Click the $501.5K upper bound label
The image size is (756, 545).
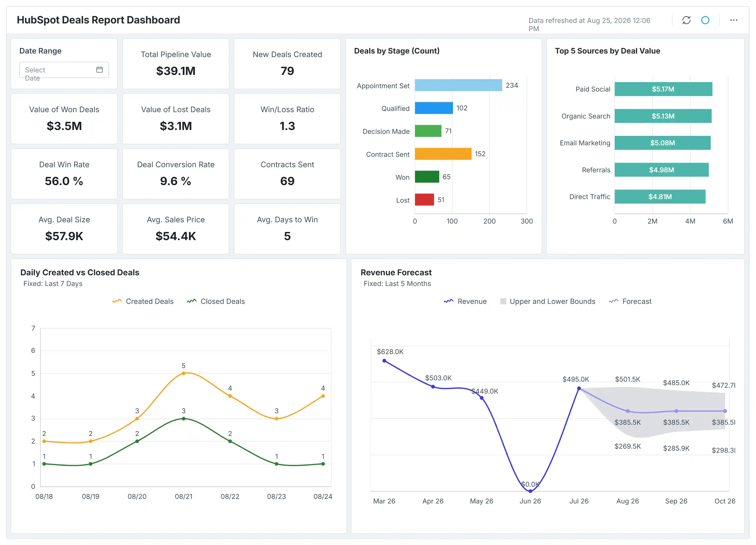628,379
